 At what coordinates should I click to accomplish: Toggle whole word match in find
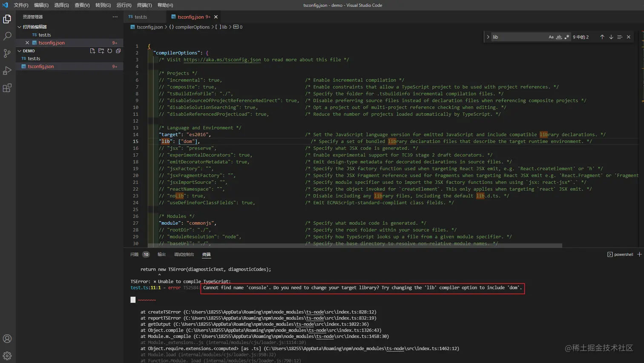pos(559,37)
